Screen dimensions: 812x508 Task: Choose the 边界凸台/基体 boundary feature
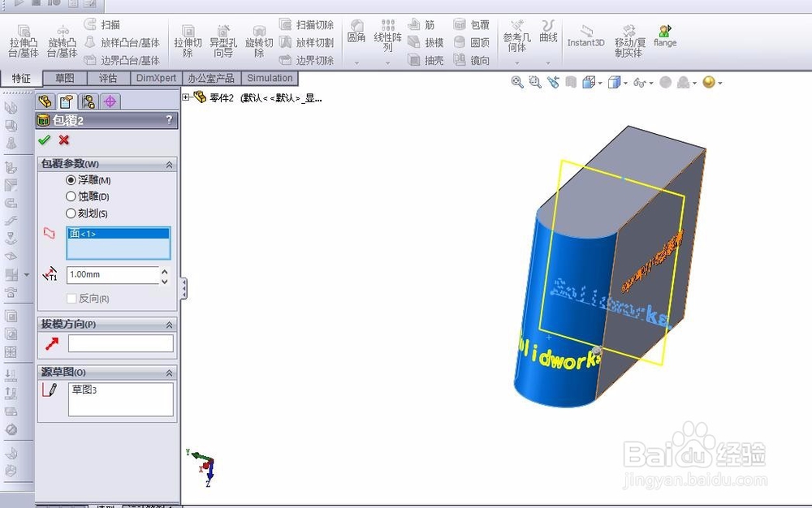[122, 60]
